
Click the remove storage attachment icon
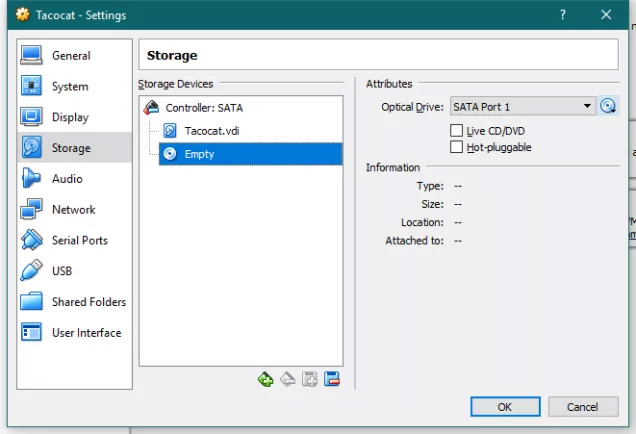[332, 379]
